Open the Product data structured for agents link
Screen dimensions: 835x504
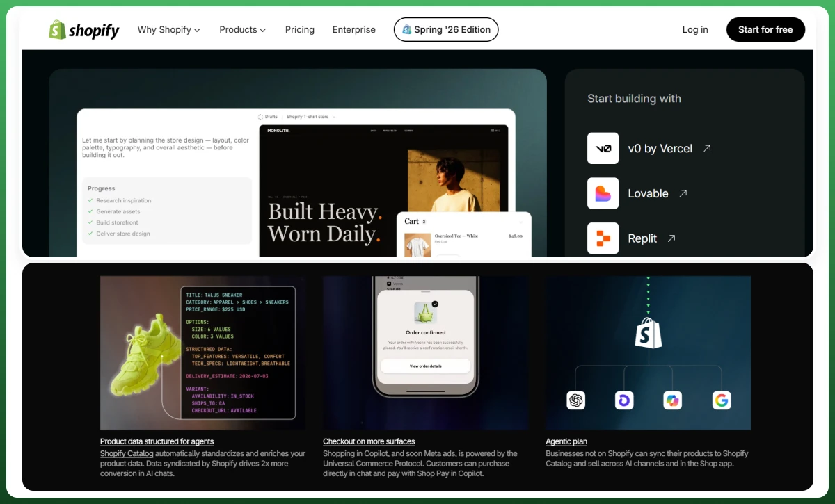157,441
